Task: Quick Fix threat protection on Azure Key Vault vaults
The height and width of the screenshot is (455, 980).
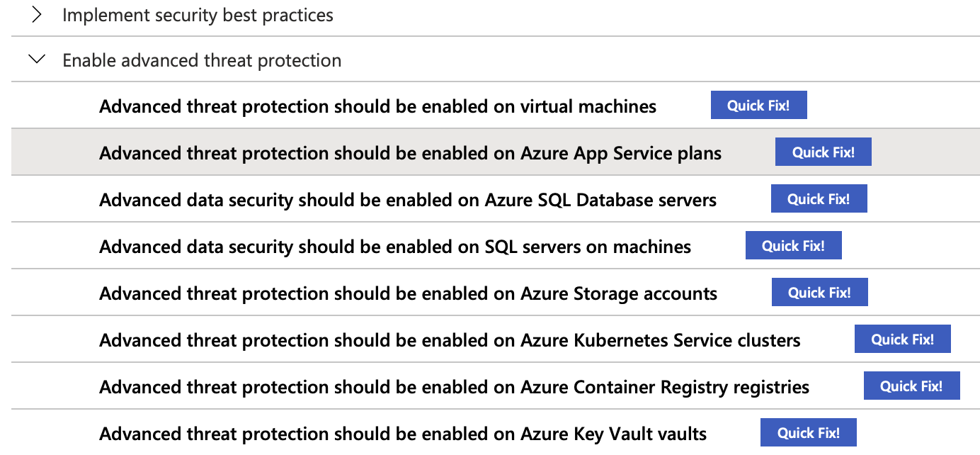Action: pos(808,432)
